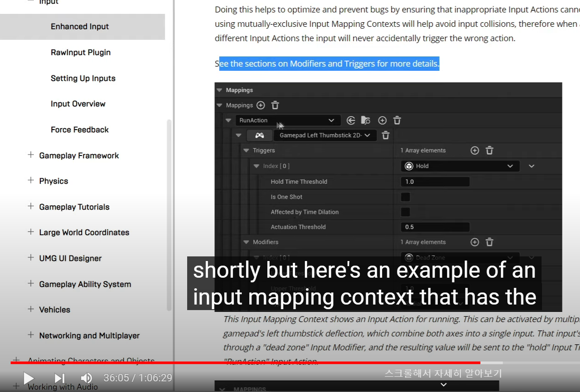Expand Networking and Multiplayer section
The image size is (580, 392).
click(x=31, y=335)
